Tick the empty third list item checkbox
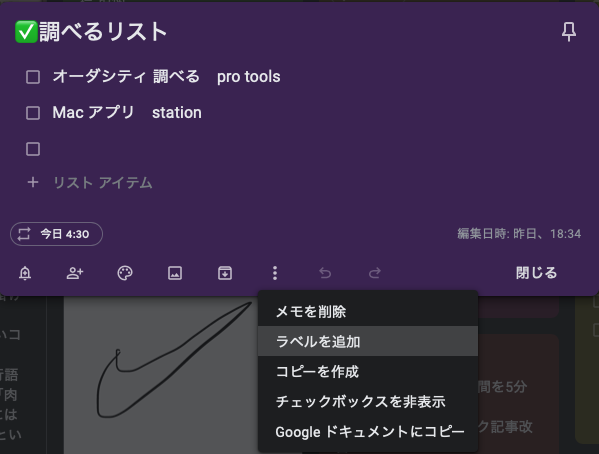The image size is (599, 454). [x=33, y=149]
